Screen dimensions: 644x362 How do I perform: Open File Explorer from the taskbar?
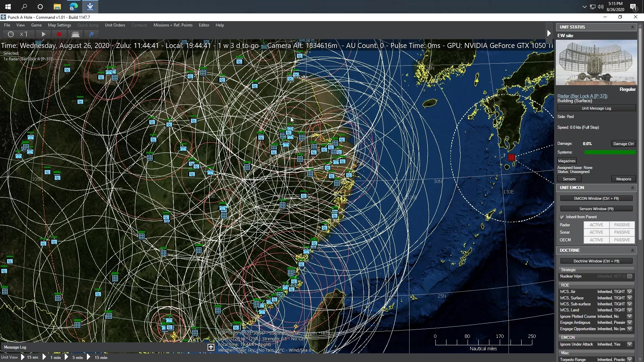pos(57,6)
